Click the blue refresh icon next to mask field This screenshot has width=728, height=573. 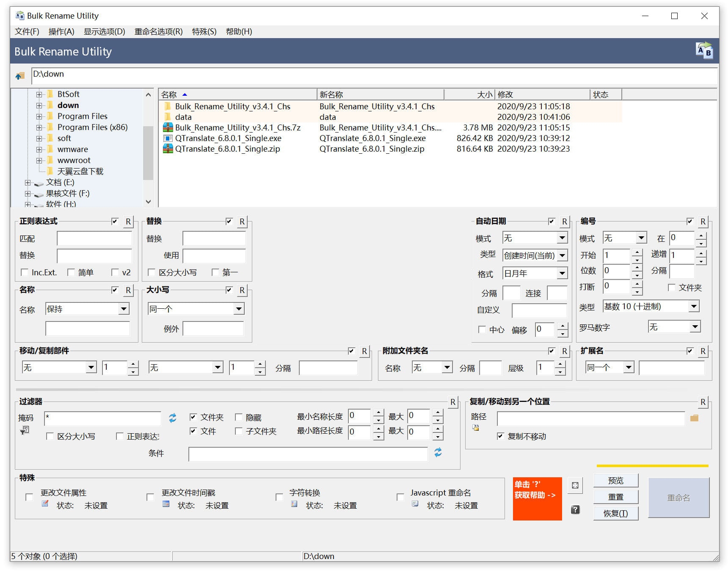pyautogui.click(x=173, y=418)
